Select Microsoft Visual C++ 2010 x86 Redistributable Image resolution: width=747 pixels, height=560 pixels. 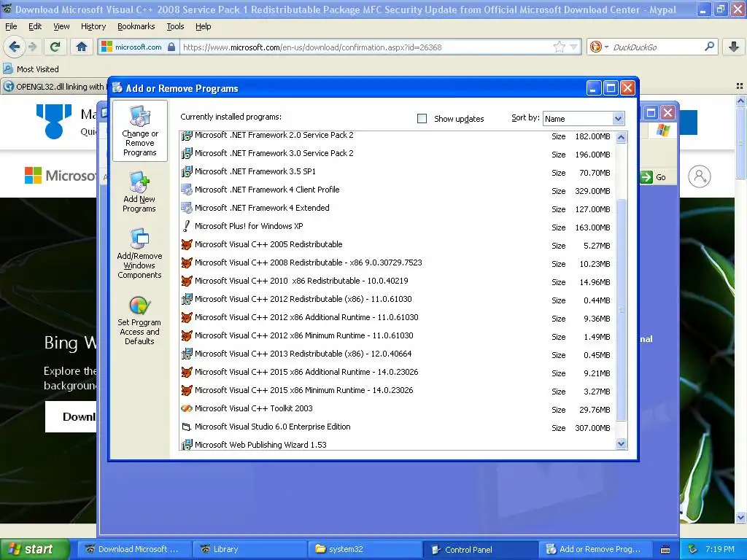(x=398, y=281)
